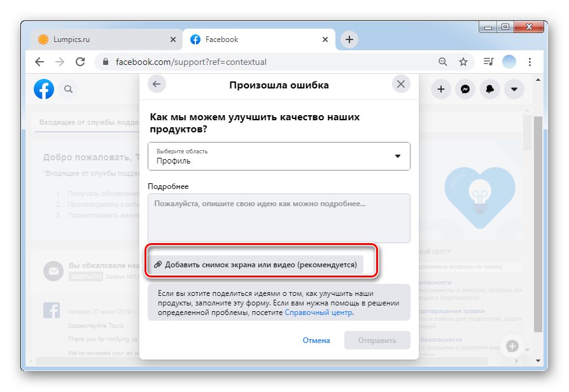Expand the 'Выберите область' dropdown
569x392 pixels.
(279, 156)
